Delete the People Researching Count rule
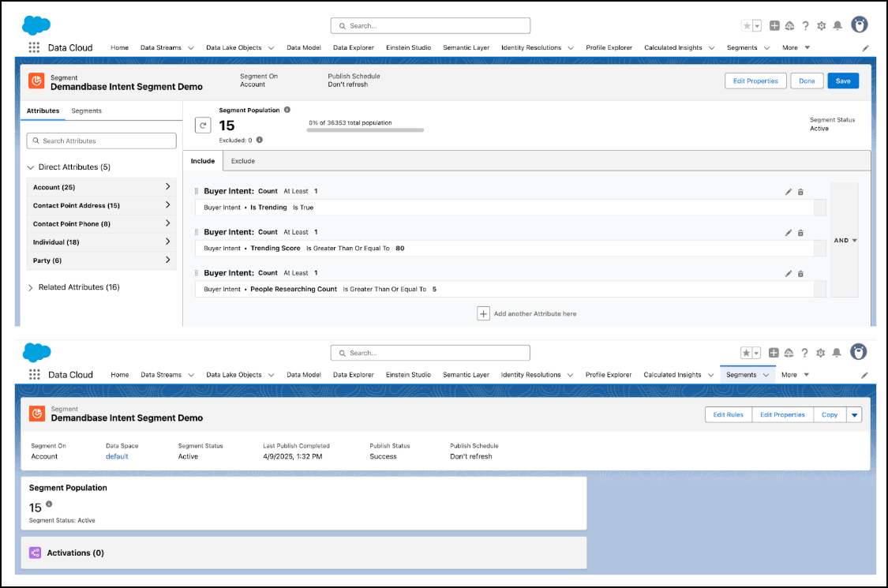 [801, 274]
